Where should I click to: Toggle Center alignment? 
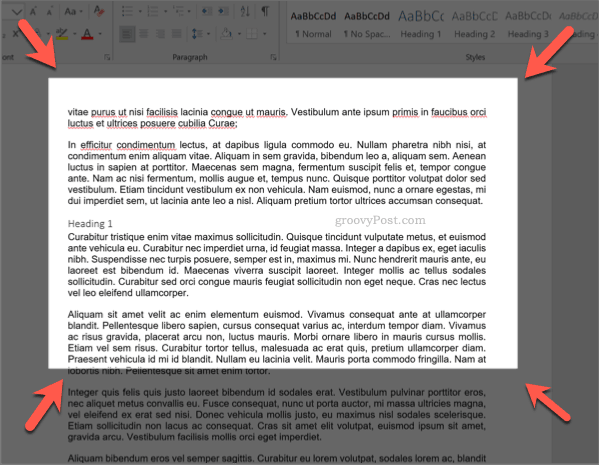pyautogui.click(x=144, y=34)
